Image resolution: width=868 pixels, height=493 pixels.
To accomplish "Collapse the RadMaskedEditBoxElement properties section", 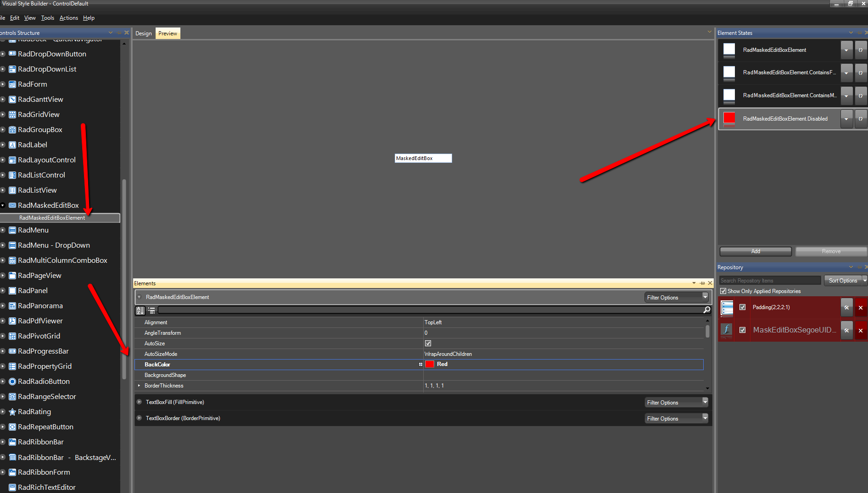I will coord(139,297).
